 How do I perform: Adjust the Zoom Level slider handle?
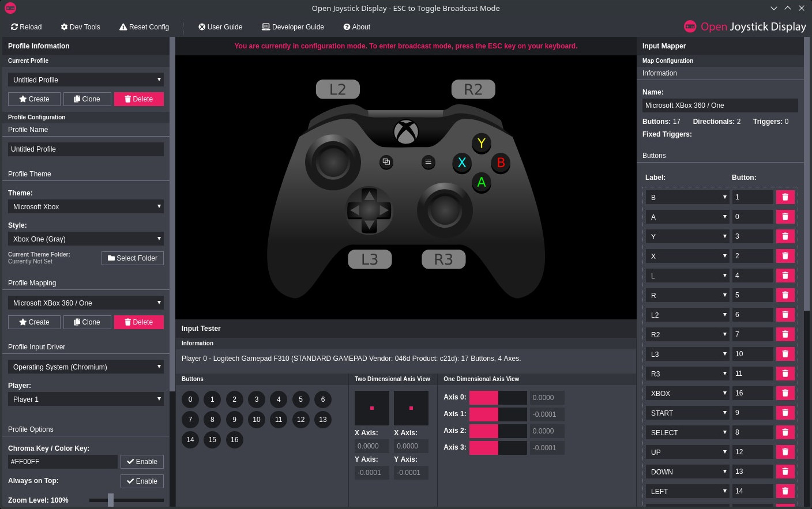coord(111,500)
